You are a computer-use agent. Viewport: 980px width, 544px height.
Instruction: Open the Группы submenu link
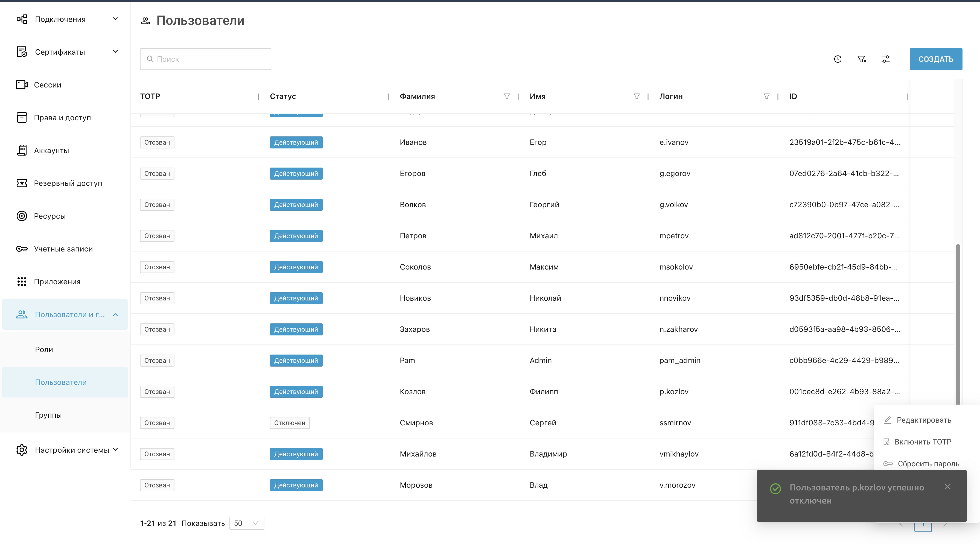tap(48, 415)
